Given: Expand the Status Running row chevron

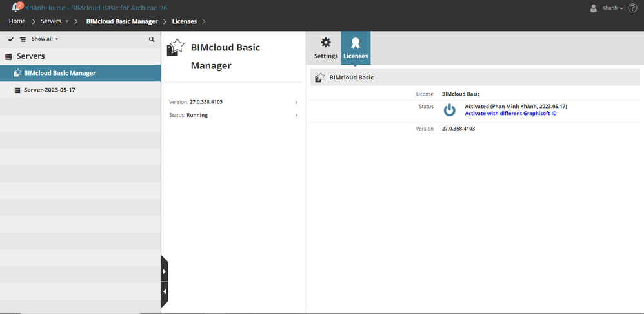Looking at the screenshot, I should pos(296,116).
